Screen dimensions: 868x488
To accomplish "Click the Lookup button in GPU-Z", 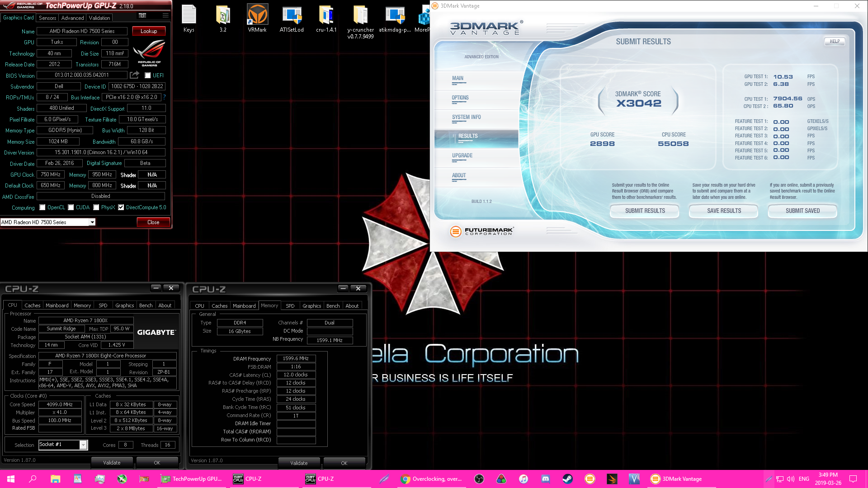I will pos(149,31).
